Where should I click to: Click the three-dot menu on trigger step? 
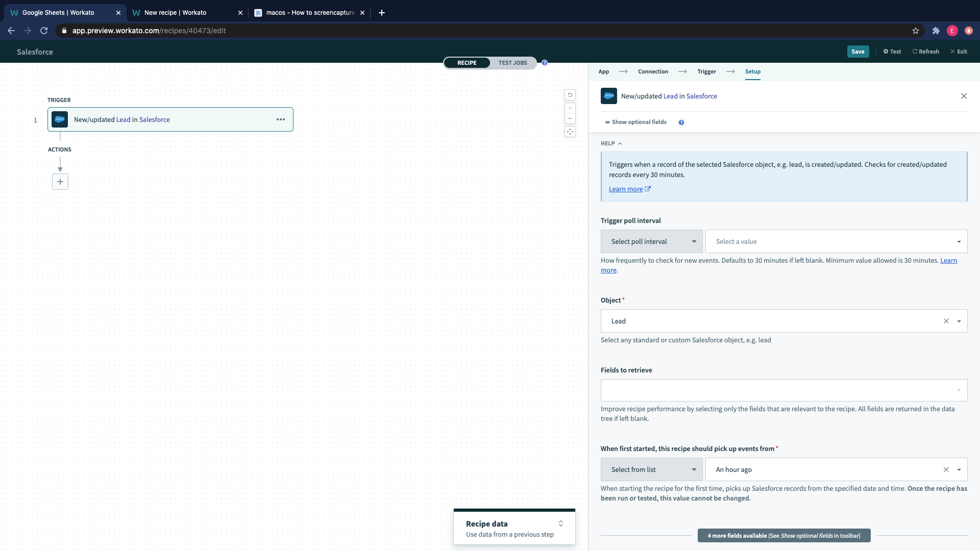pyautogui.click(x=281, y=119)
